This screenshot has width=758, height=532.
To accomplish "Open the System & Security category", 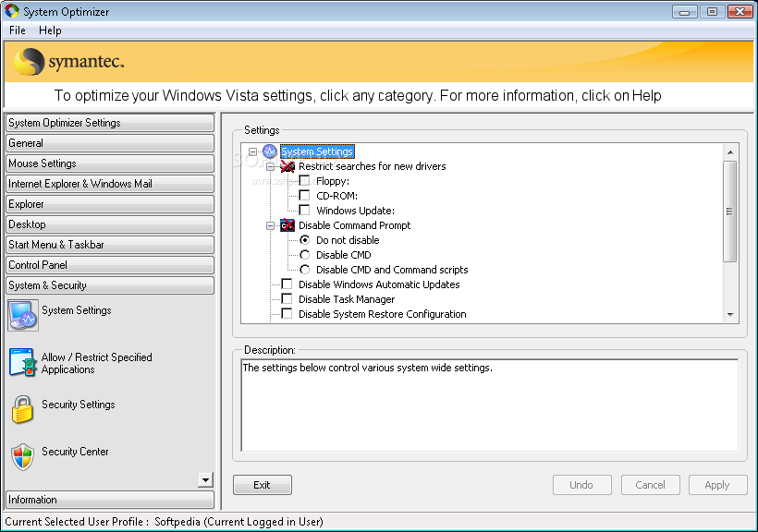I will [x=110, y=285].
